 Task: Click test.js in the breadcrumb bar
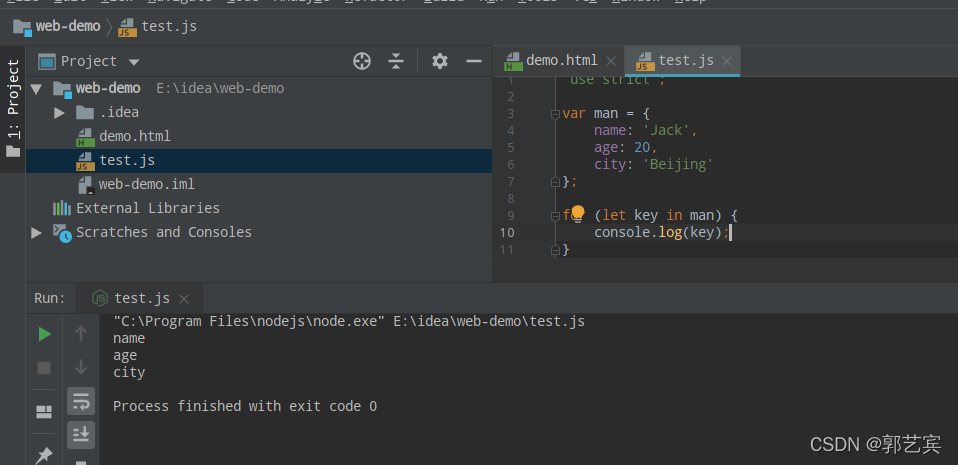pos(169,26)
